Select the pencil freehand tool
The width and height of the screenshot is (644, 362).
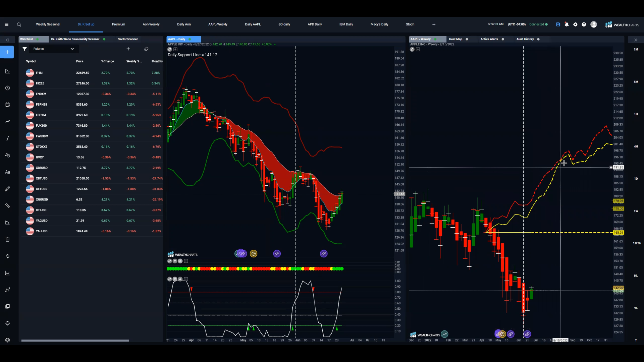7,189
